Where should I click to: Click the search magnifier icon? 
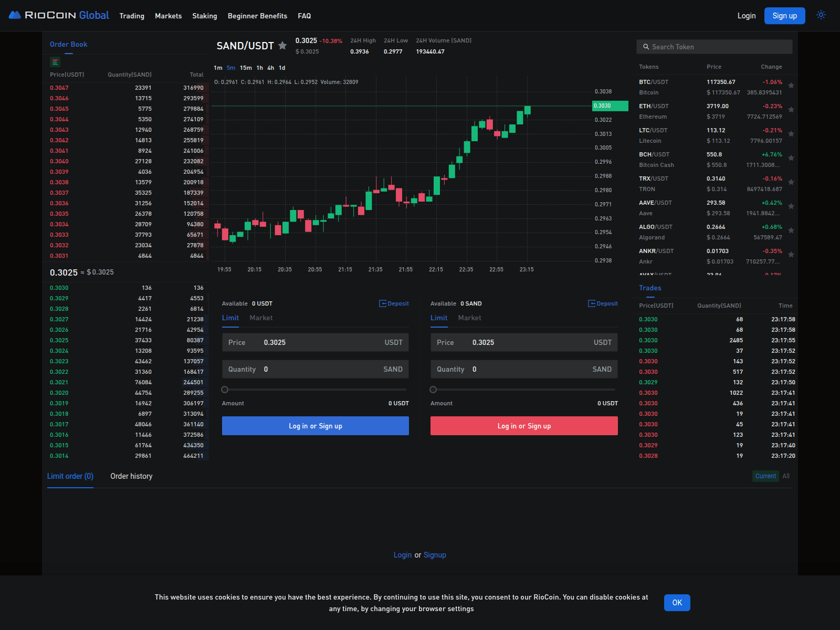[x=646, y=47]
